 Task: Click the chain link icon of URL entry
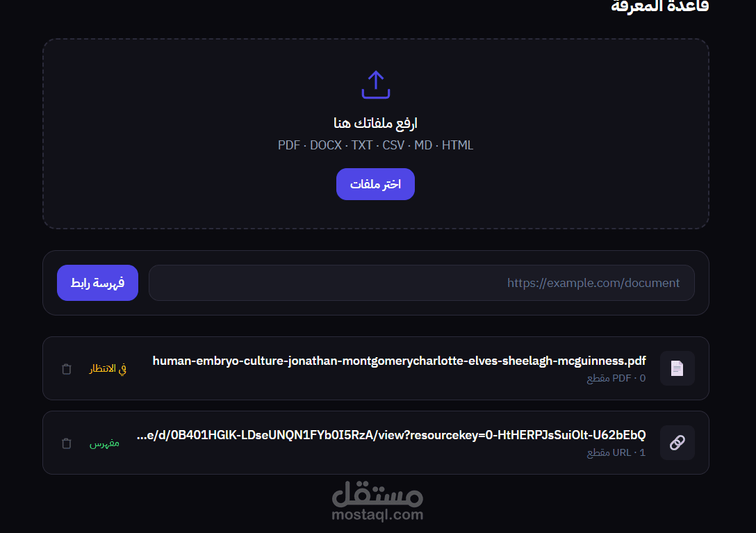(x=677, y=443)
